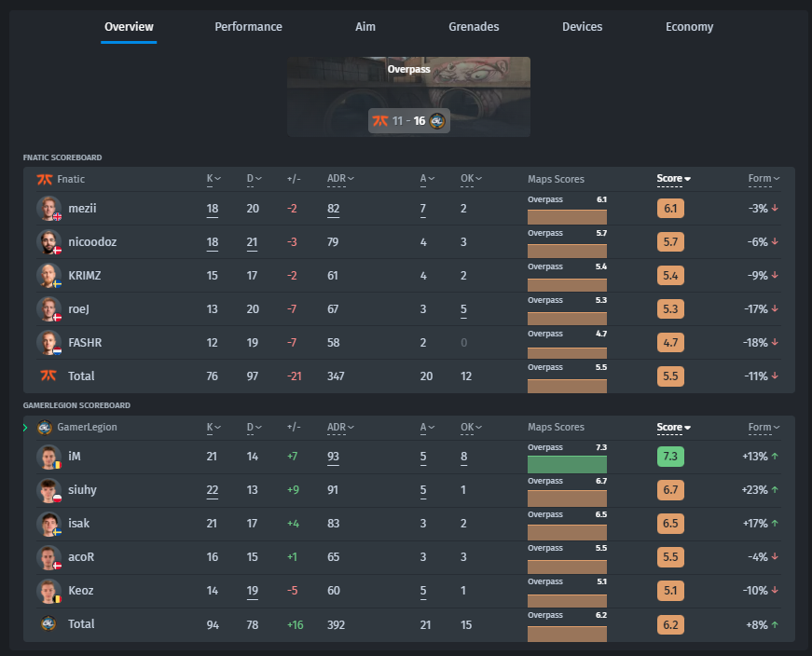The height and width of the screenshot is (656, 812).
Task: Click the Fnatic logo in the scoreboard header
Action: pyautogui.click(x=45, y=179)
